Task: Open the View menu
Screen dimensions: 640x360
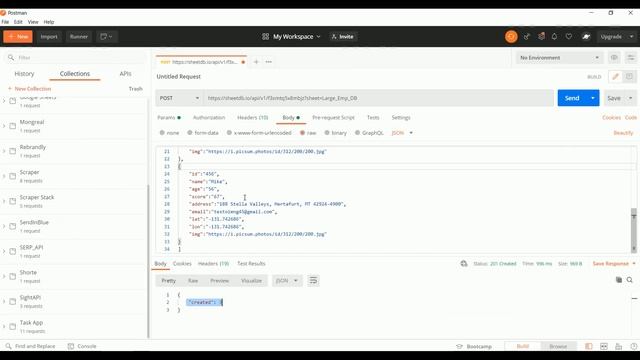Action: pos(33,22)
